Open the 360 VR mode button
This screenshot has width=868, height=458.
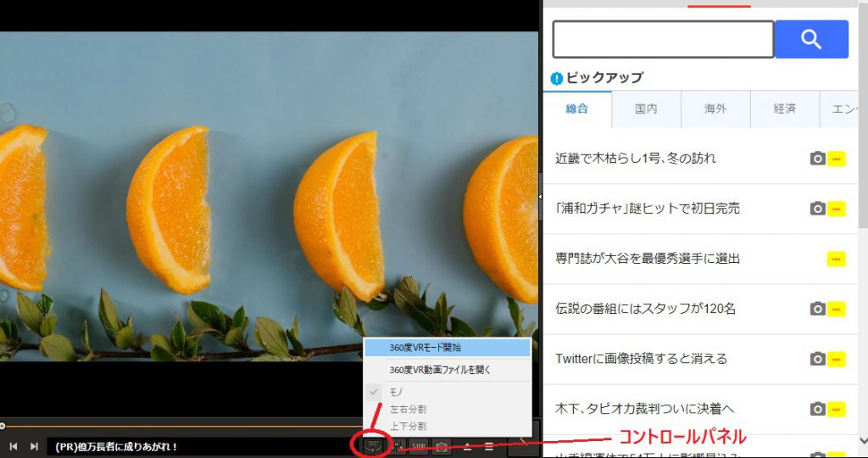pyautogui.click(x=374, y=444)
